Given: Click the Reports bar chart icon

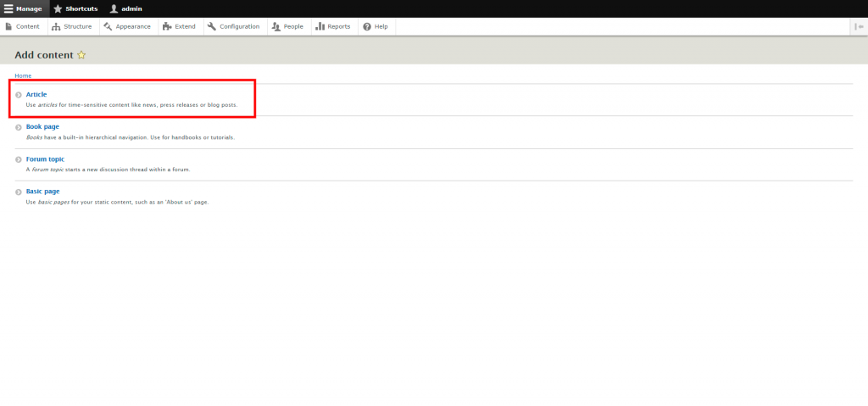Looking at the screenshot, I should point(320,26).
